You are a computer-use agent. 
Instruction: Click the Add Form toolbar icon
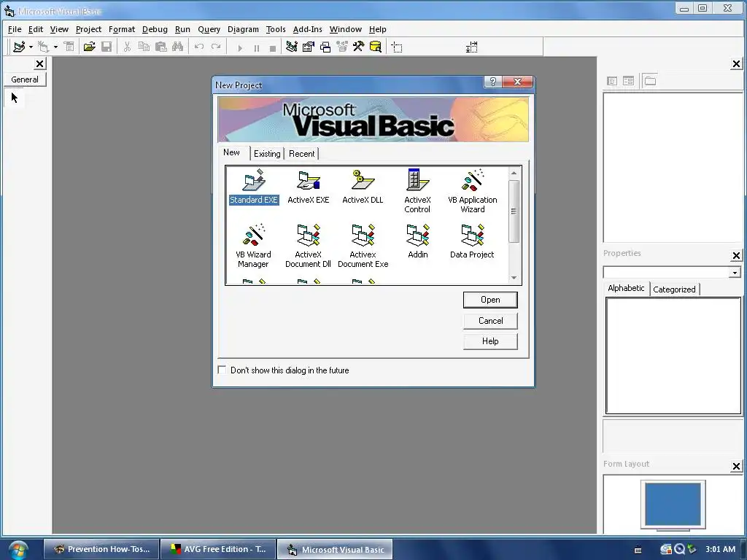tap(44, 47)
